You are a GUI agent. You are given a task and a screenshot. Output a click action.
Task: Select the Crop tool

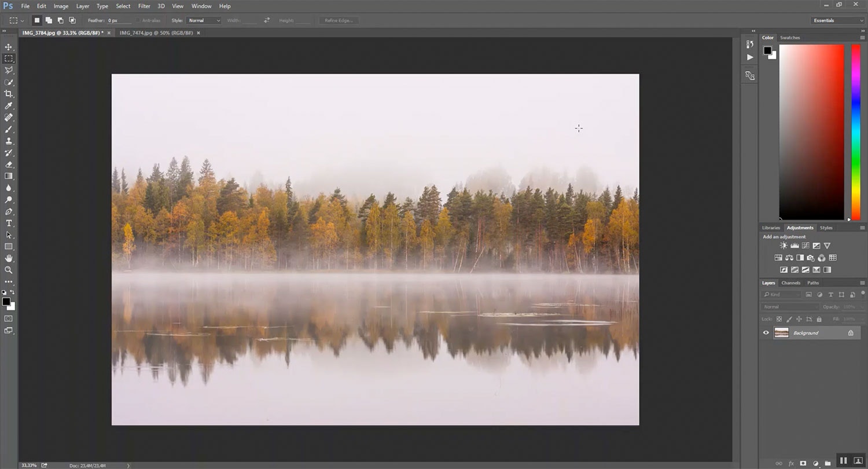pos(9,94)
